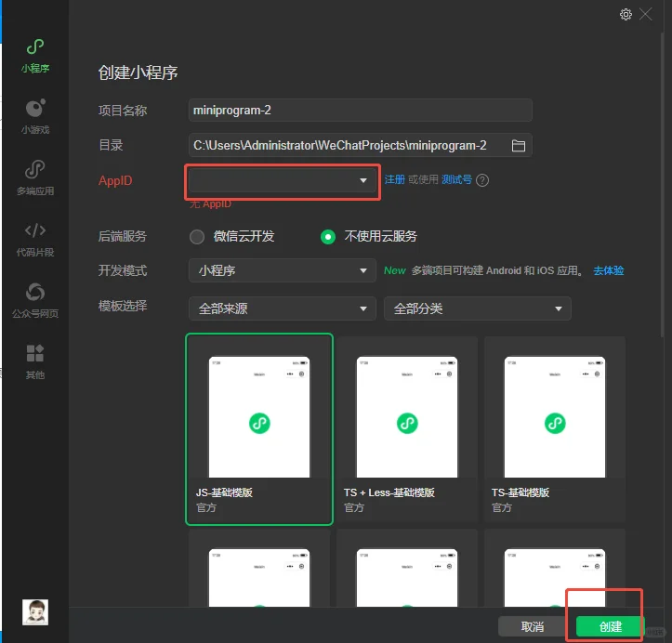Open the 其他 sidebar section
The height and width of the screenshot is (643, 672).
35,361
